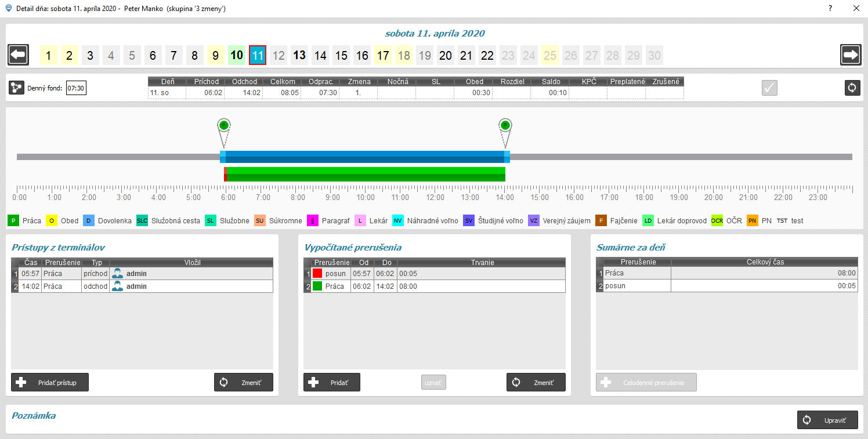Click Zmeniť under Prístupy z terminálov
The width and height of the screenshot is (868, 439).
tap(244, 382)
